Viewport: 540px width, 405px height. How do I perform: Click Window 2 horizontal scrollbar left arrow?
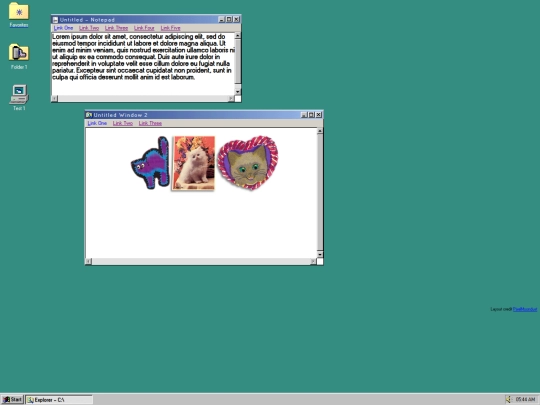pos(89,261)
